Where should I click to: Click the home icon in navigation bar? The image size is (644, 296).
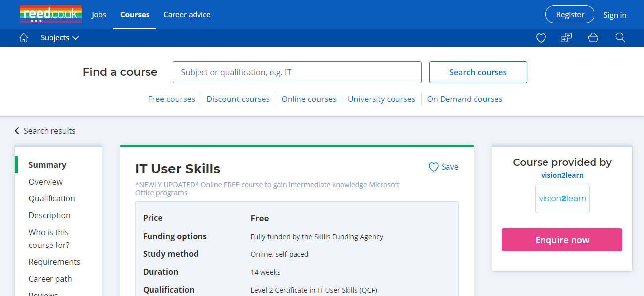(x=23, y=37)
